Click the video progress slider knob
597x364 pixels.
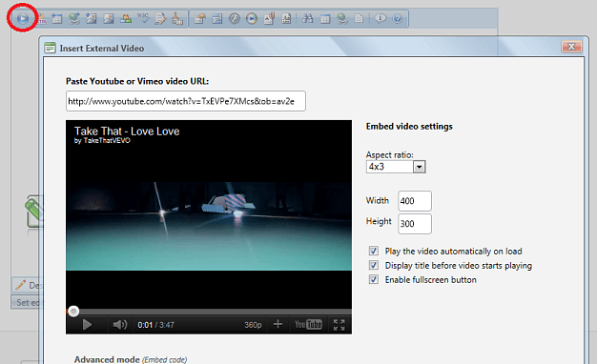(73, 312)
